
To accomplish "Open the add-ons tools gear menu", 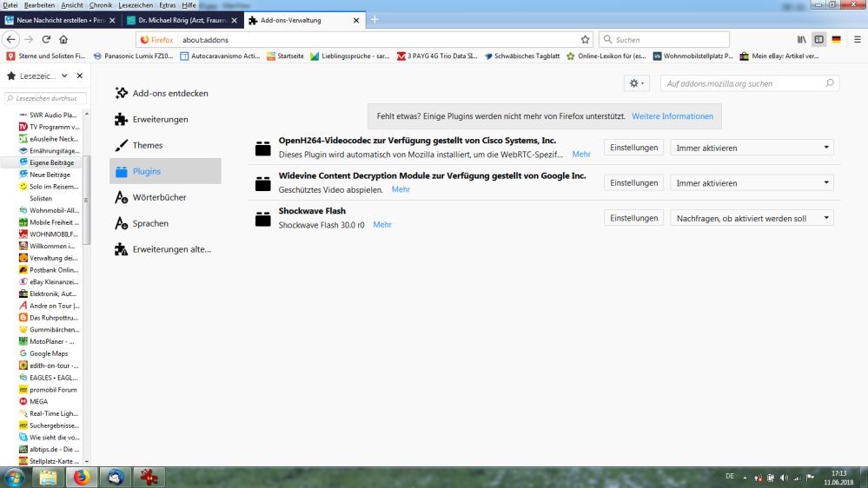I will [x=637, y=83].
